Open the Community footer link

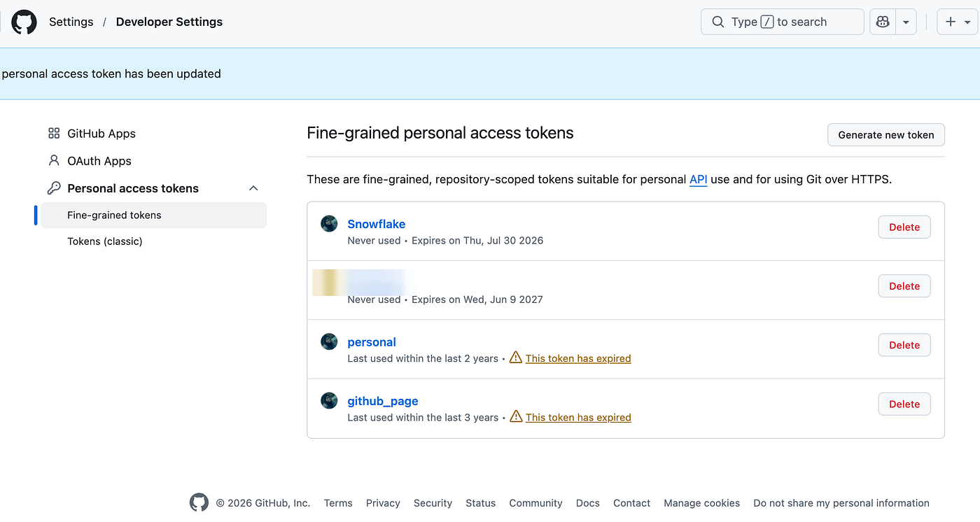click(x=535, y=503)
